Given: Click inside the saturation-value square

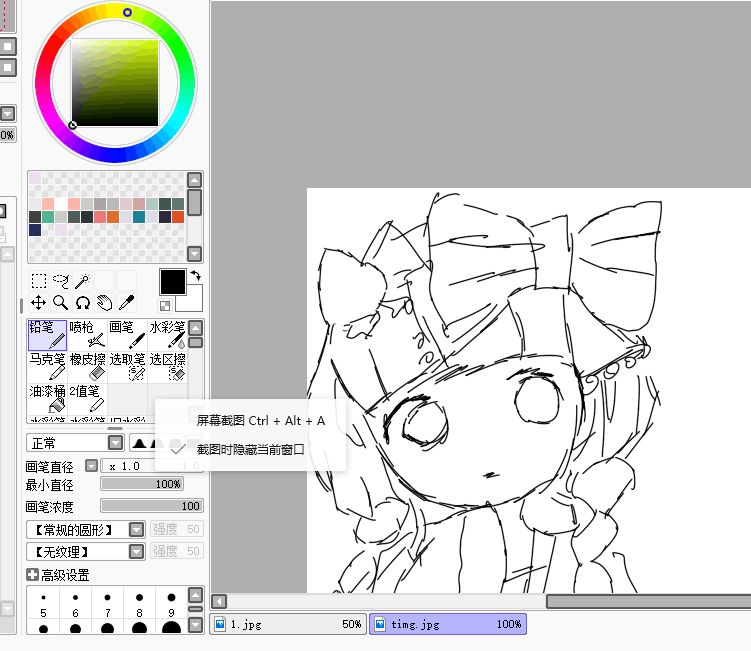Looking at the screenshot, I should pos(115,83).
